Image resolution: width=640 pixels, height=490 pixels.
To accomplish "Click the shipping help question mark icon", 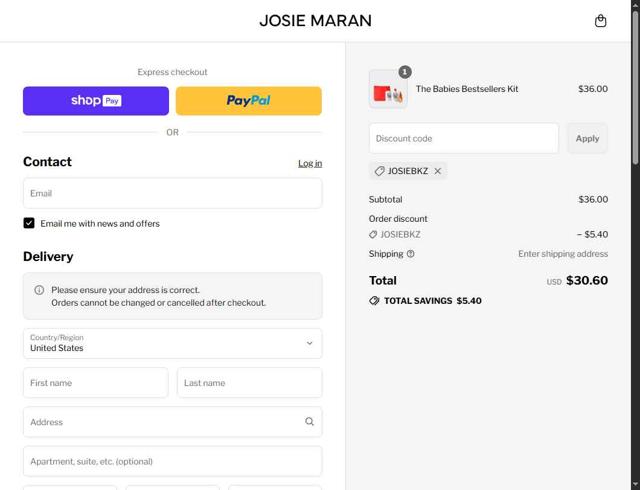I will click(x=411, y=254).
